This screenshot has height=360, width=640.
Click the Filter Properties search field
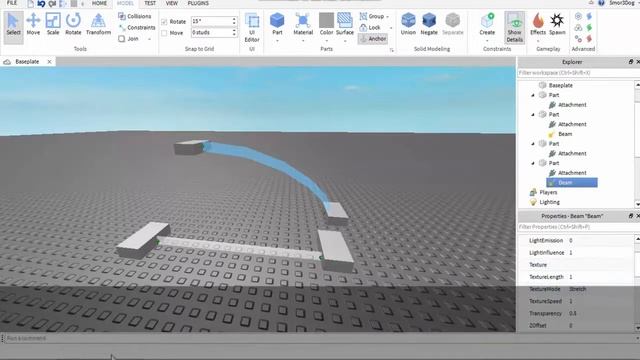click(x=576, y=227)
